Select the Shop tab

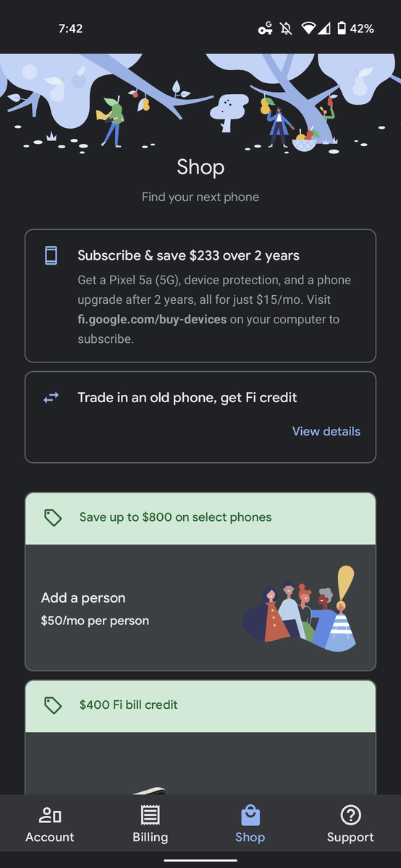(x=250, y=825)
